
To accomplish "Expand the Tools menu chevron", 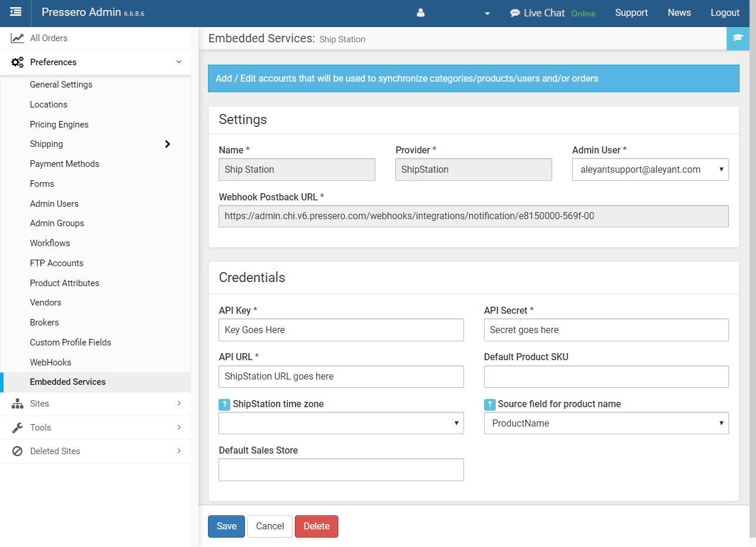I will [179, 427].
